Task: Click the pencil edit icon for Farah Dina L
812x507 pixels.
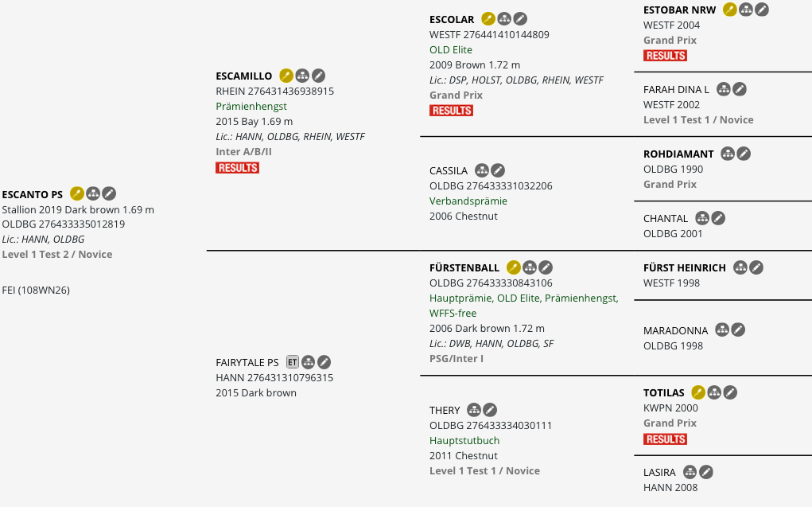Action: pyautogui.click(x=740, y=90)
